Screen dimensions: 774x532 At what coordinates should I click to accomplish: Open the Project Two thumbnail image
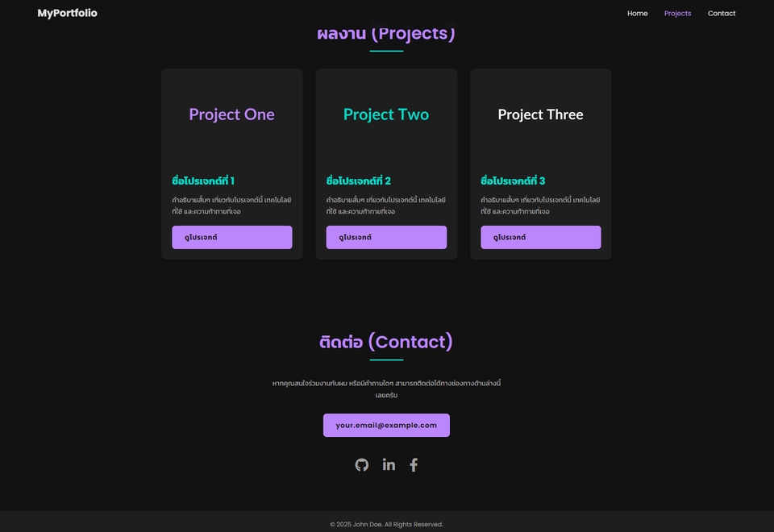coord(386,114)
